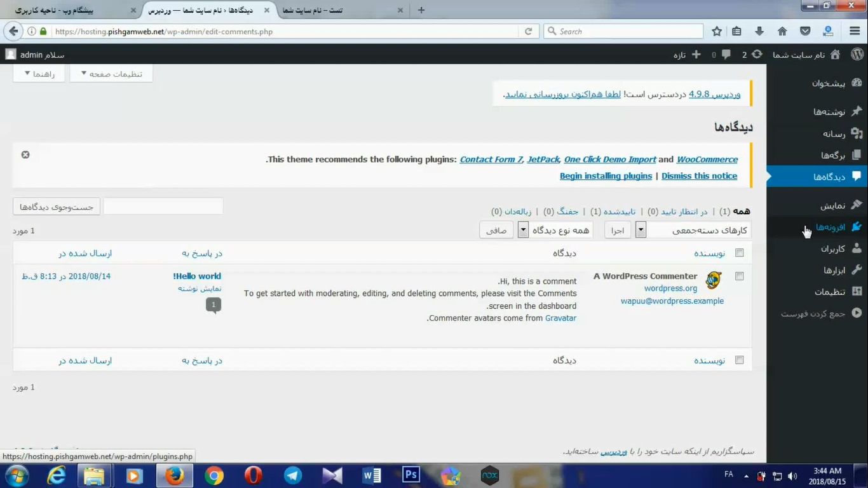
Task: Open the 'نوشته‌ها' posts menu
Action: tap(817, 111)
